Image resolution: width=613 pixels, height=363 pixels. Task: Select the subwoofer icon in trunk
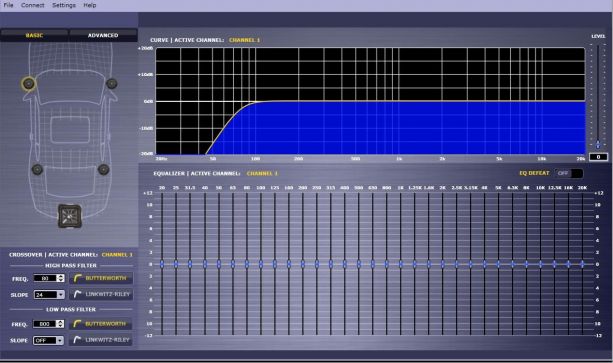(x=70, y=216)
